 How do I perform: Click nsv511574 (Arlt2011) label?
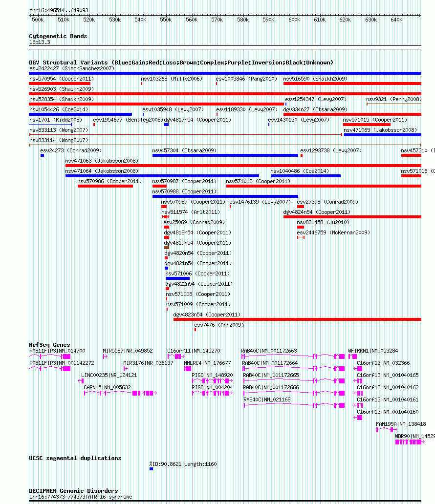pyautogui.click(x=191, y=212)
